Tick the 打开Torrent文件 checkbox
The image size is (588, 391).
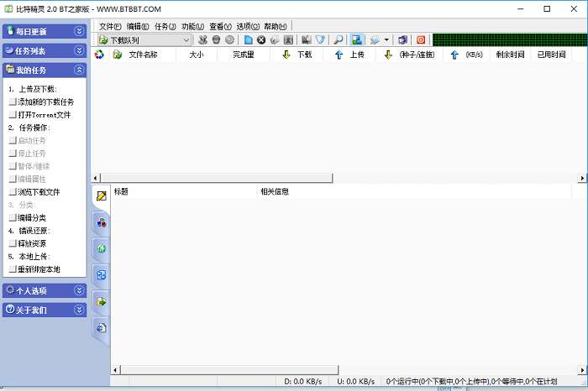(13, 115)
